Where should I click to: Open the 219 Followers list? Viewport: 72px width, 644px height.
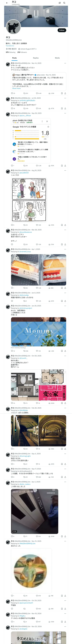[22, 52]
